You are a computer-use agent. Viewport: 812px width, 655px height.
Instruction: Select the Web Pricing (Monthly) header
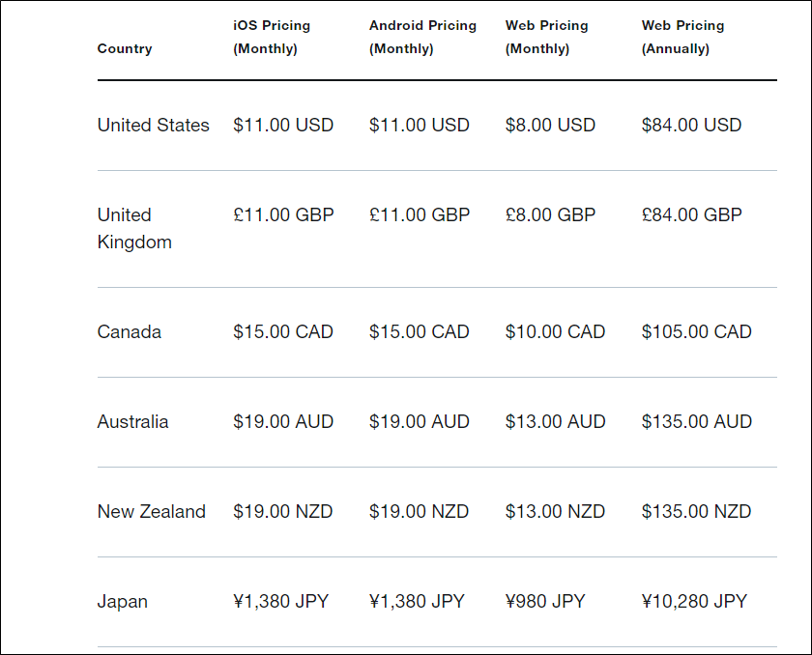tap(546, 37)
